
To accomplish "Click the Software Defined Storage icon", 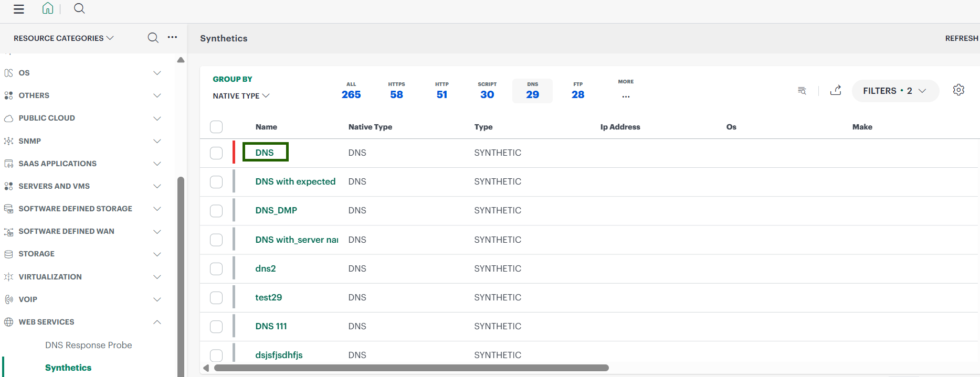I will [x=8, y=209].
